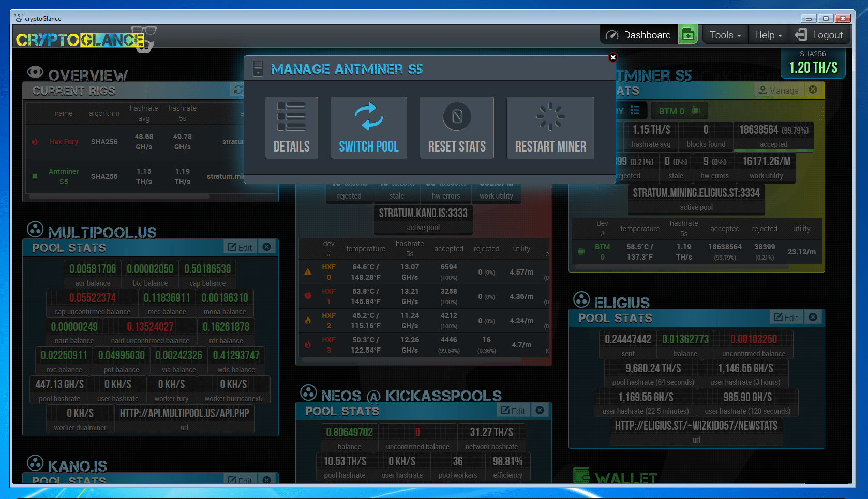Click Antminer S5 device table scrollbar
The width and height of the screenshot is (868, 499).
tap(682, 267)
